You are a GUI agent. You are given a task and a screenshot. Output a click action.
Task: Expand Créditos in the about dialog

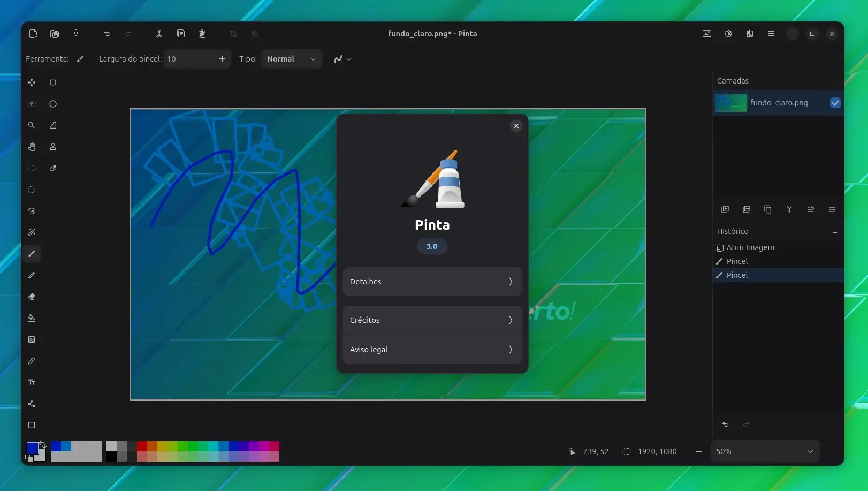[x=432, y=320]
